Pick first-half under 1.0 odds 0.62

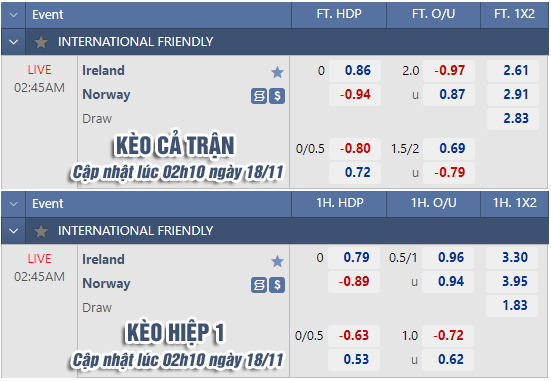(x=448, y=360)
